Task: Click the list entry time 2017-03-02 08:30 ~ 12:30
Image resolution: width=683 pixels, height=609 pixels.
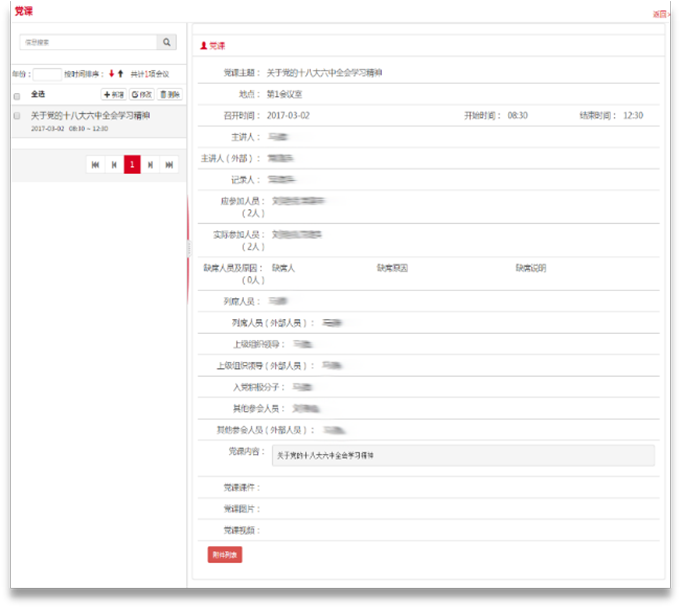Action: click(x=70, y=129)
